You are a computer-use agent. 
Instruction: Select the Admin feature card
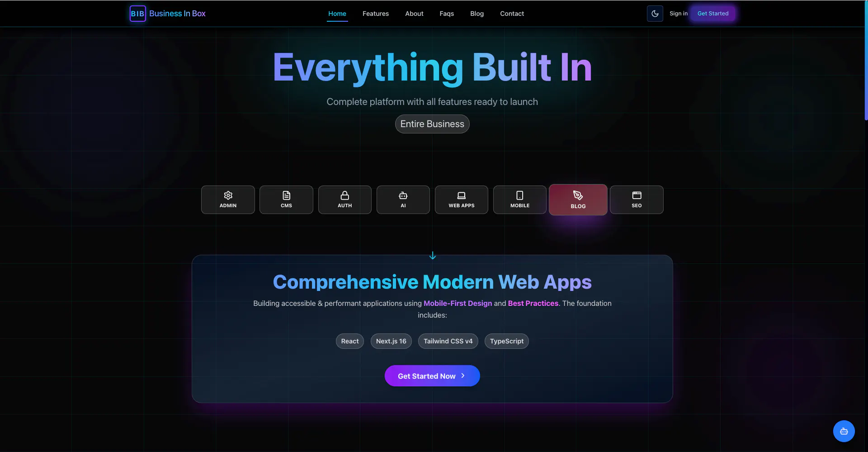(x=228, y=200)
